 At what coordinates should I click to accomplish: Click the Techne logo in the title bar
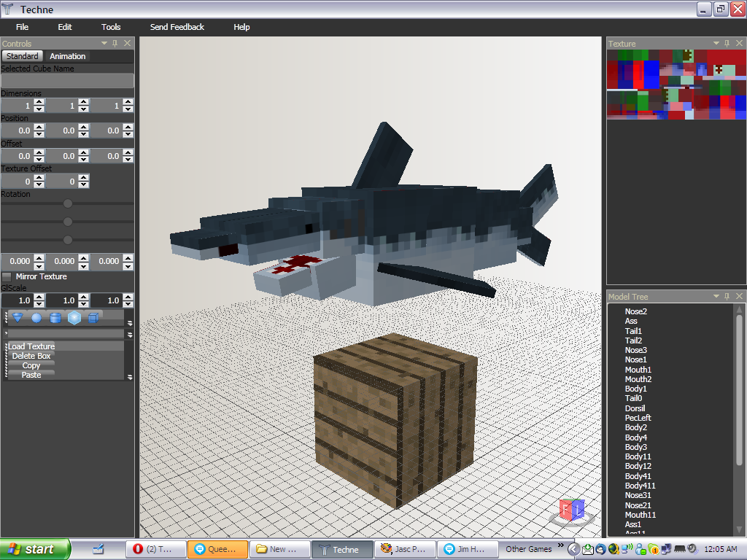pyautogui.click(x=8, y=9)
